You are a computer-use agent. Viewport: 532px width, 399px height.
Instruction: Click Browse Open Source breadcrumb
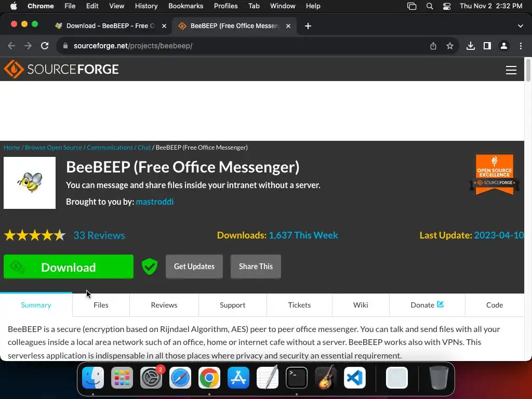54,148
